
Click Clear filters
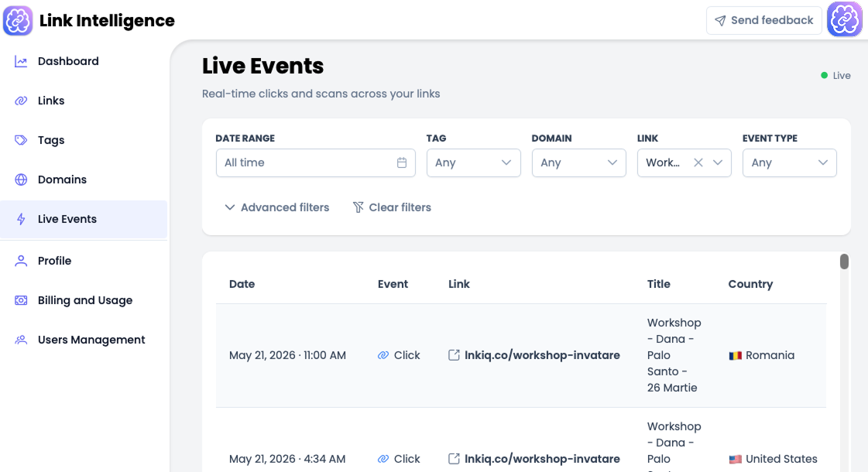tap(392, 207)
